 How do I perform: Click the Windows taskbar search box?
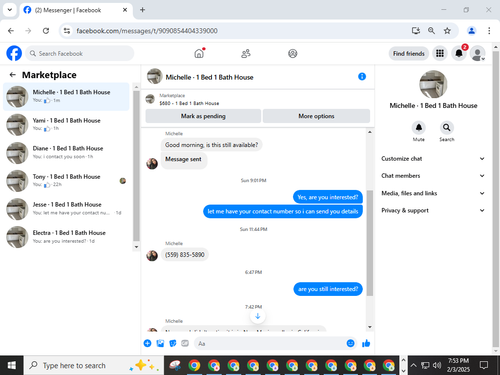(x=94, y=365)
